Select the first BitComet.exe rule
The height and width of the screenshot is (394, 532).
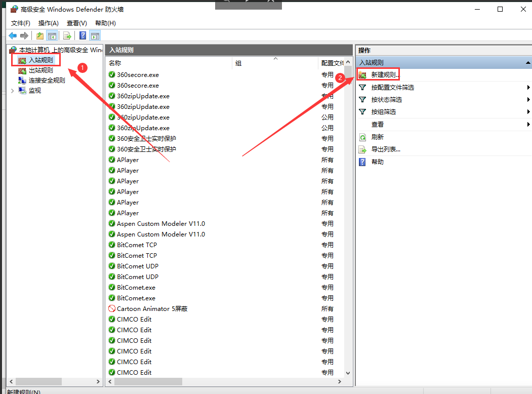pyautogui.click(x=136, y=288)
